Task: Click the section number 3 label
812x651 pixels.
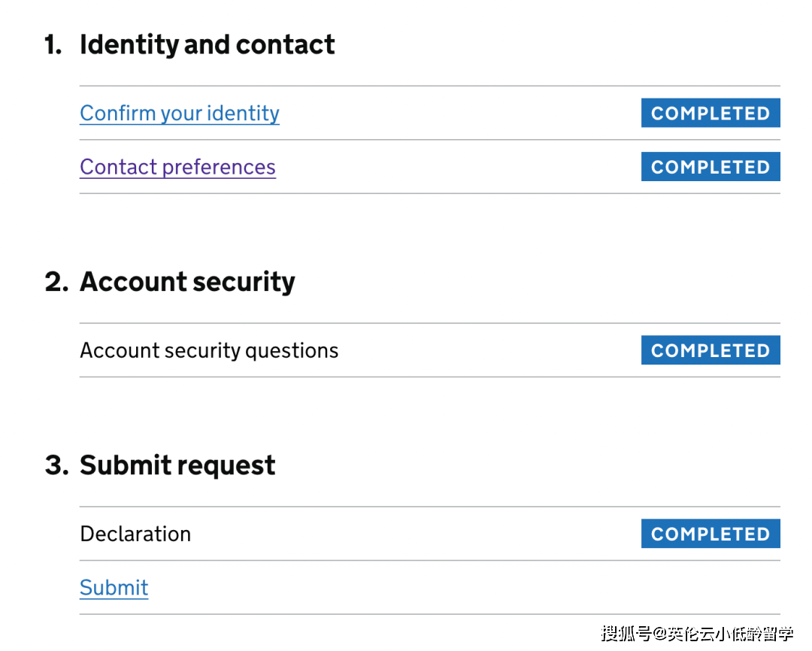Action: pos(56,465)
